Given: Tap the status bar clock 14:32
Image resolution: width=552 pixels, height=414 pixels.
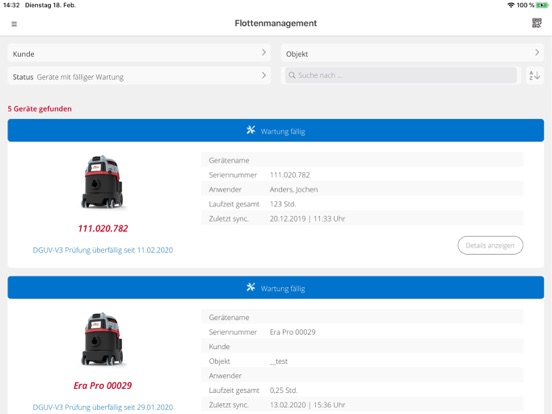Looking at the screenshot, I should click(x=11, y=5).
